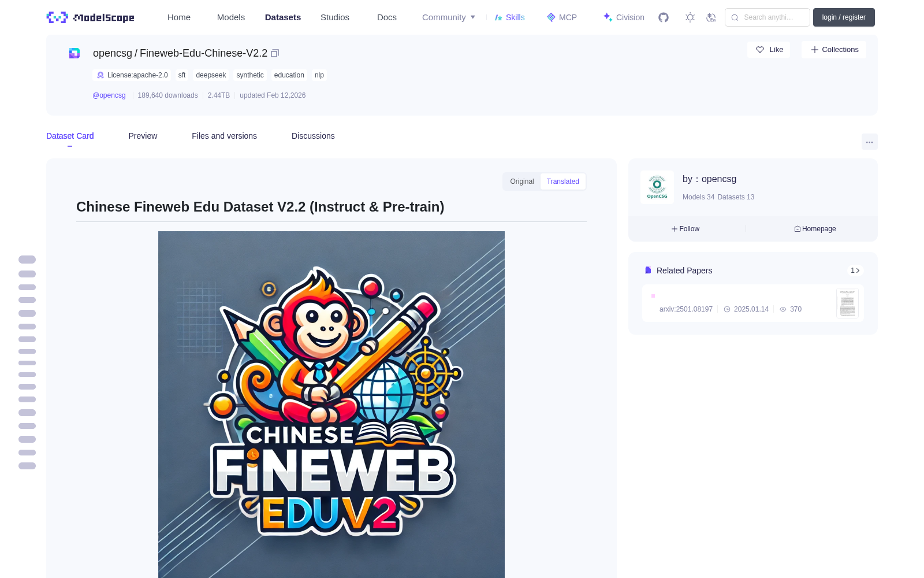Screen dimensions: 924x578
Task: Switch to Files and versions tab
Action: pos(224,136)
